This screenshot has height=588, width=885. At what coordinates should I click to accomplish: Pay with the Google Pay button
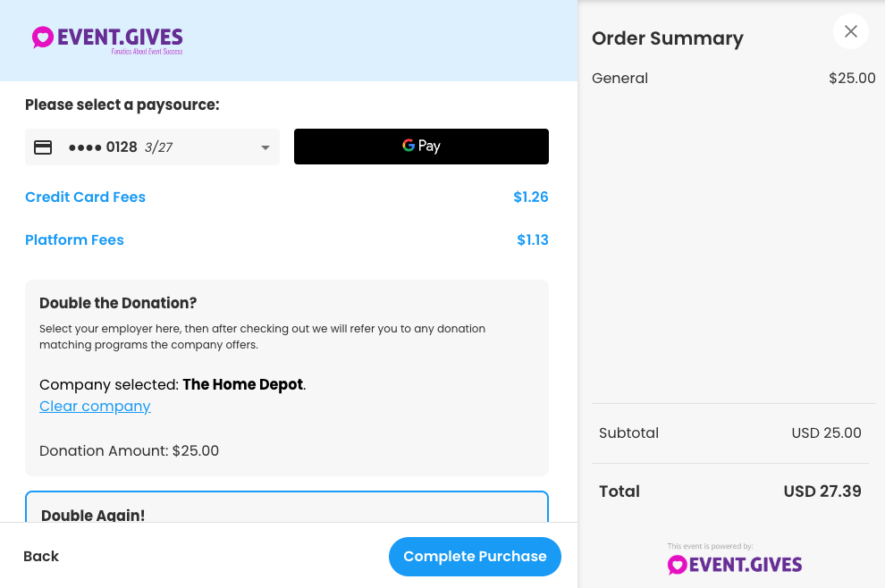coord(421,147)
